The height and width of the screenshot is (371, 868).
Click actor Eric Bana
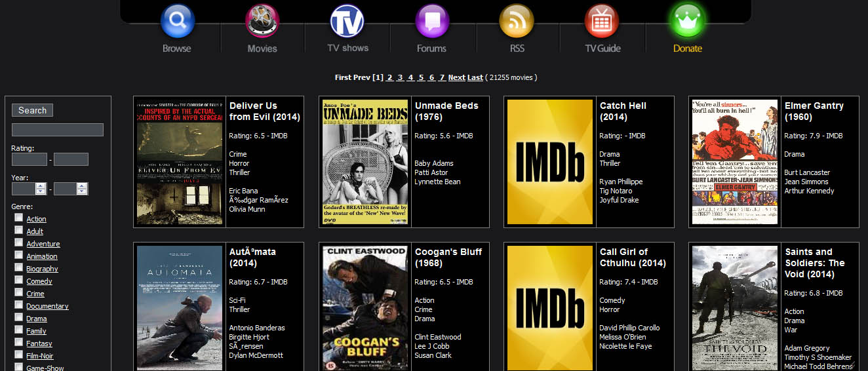tap(243, 191)
